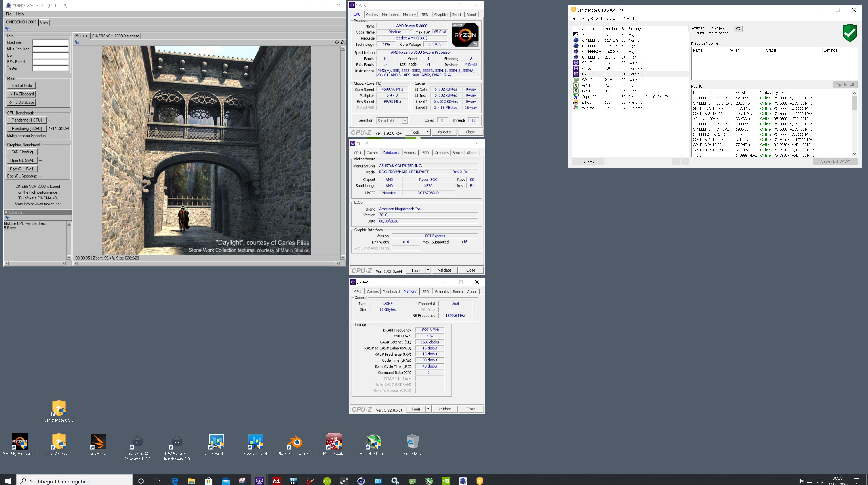Screen dimensions: 868x485
Task: Click Start all tests button
Action: tap(21, 86)
